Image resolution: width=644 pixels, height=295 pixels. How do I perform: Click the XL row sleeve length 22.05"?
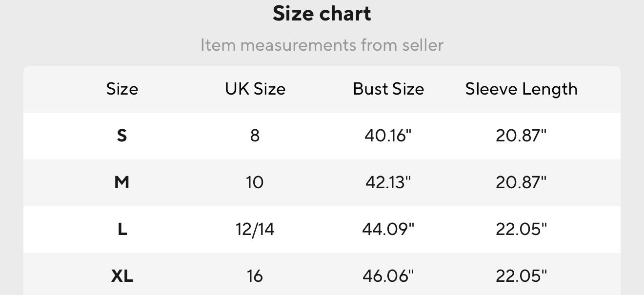tap(521, 276)
